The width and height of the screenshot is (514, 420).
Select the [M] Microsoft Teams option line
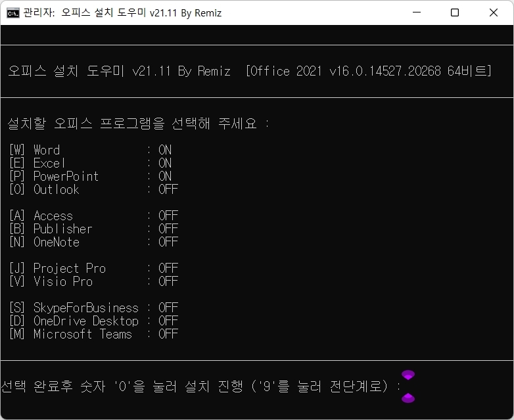93,334
